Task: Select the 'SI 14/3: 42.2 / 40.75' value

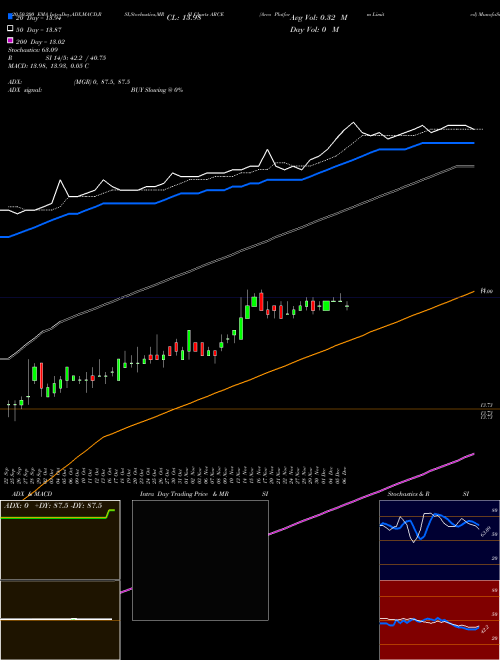Action: pos(76,58)
